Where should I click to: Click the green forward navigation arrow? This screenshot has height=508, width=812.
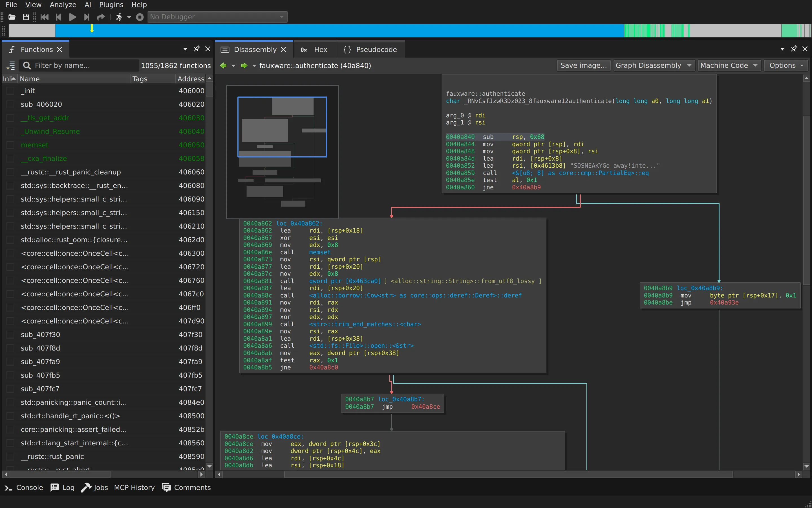(x=244, y=65)
